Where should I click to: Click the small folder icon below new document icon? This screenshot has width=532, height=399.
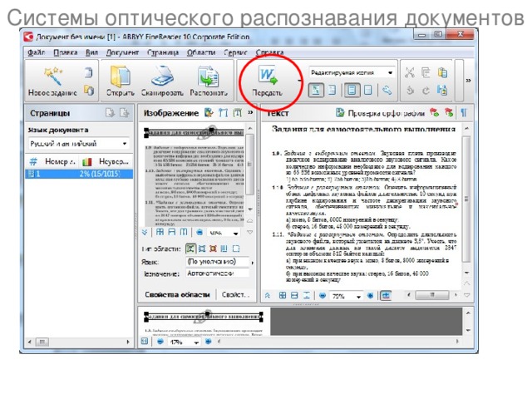(89, 91)
